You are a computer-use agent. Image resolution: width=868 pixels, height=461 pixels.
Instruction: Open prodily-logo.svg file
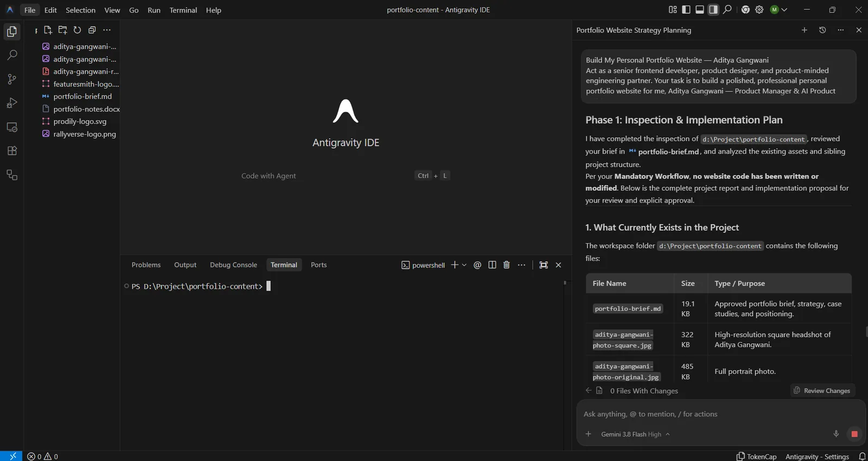point(80,121)
